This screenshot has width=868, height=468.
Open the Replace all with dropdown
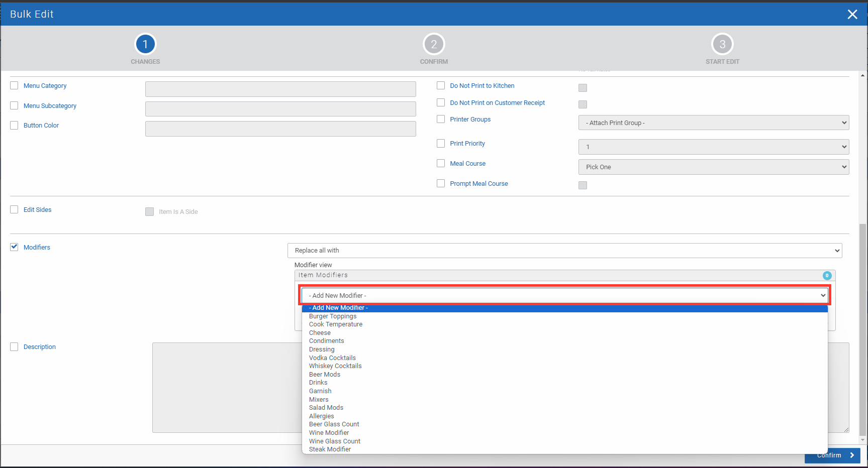564,251
